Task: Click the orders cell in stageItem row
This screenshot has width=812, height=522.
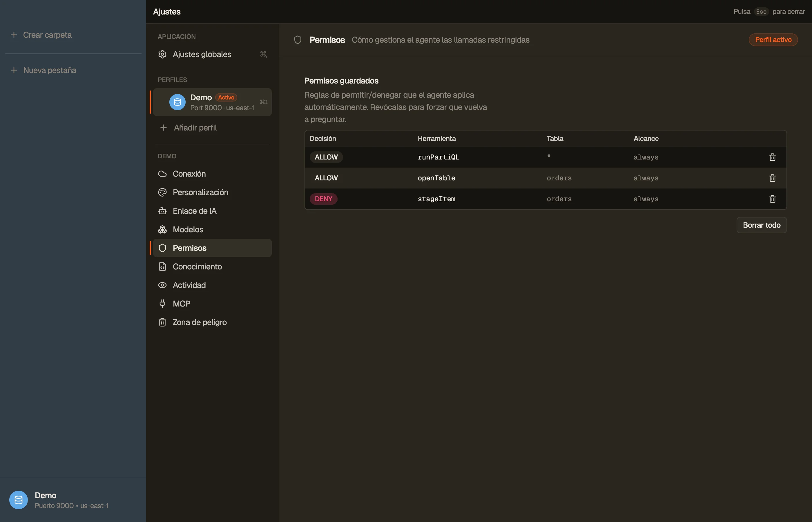Action: coord(559,199)
